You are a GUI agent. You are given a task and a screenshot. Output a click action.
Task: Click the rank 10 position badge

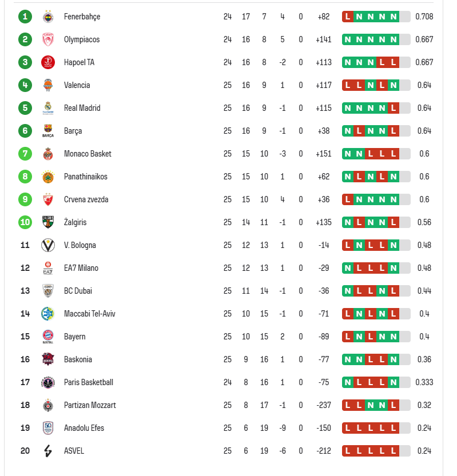point(25,222)
